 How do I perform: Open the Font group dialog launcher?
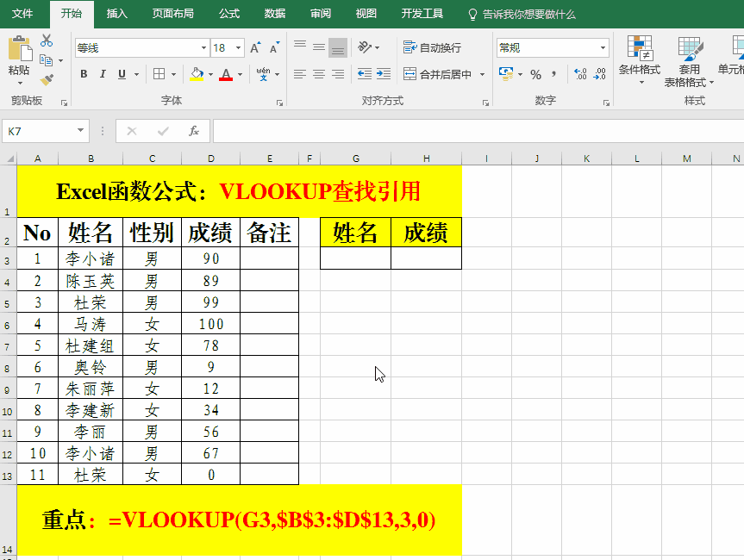coord(279,103)
